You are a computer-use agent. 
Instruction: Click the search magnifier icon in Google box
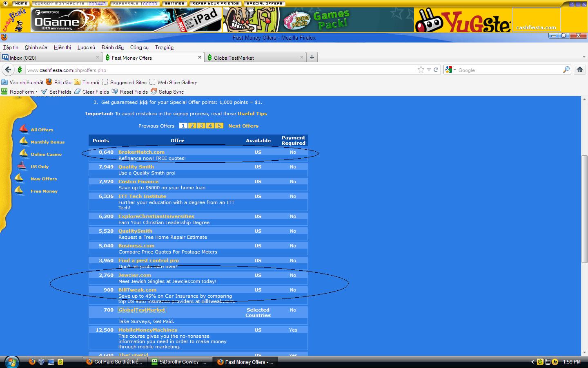pyautogui.click(x=566, y=70)
